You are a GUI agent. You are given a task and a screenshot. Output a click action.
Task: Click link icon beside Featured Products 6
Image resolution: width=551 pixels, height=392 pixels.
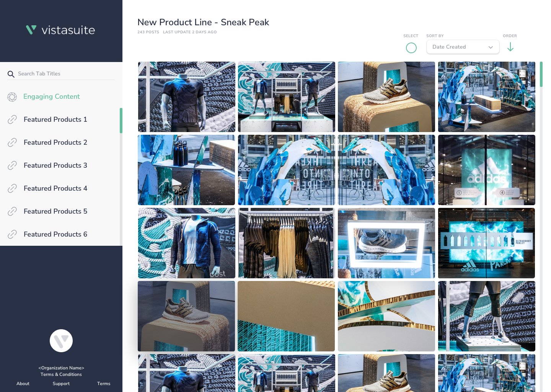(12, 234)
